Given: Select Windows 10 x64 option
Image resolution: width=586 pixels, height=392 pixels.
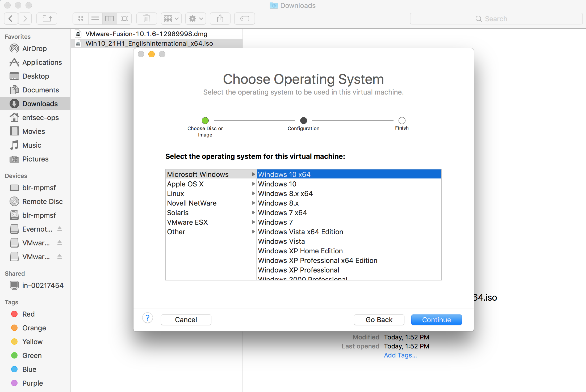Looking at the screenshot, I should (349, 174).
